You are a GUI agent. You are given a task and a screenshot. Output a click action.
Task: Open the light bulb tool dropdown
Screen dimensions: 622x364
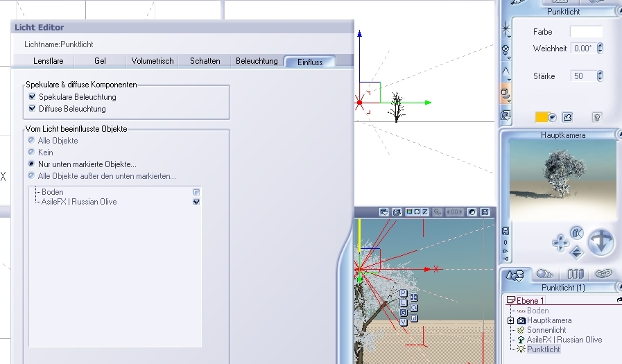coord(506,51)
